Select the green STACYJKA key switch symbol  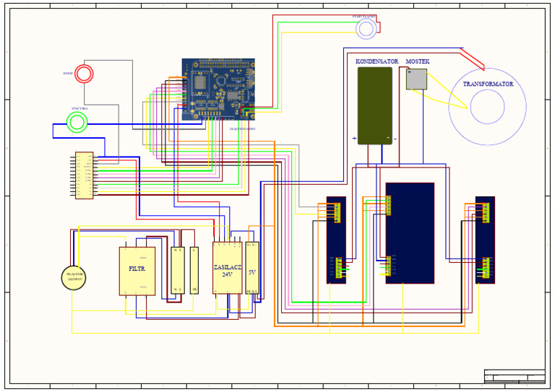click(x=77, y=122)
